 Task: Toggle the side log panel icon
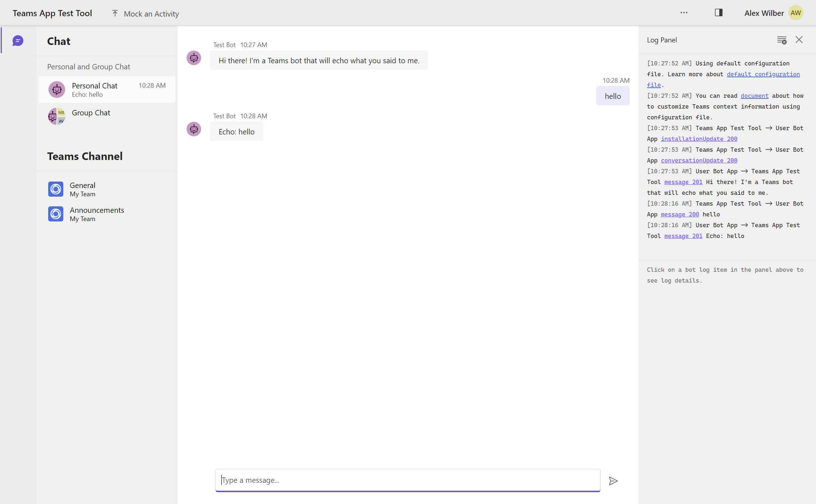(718, 13)
